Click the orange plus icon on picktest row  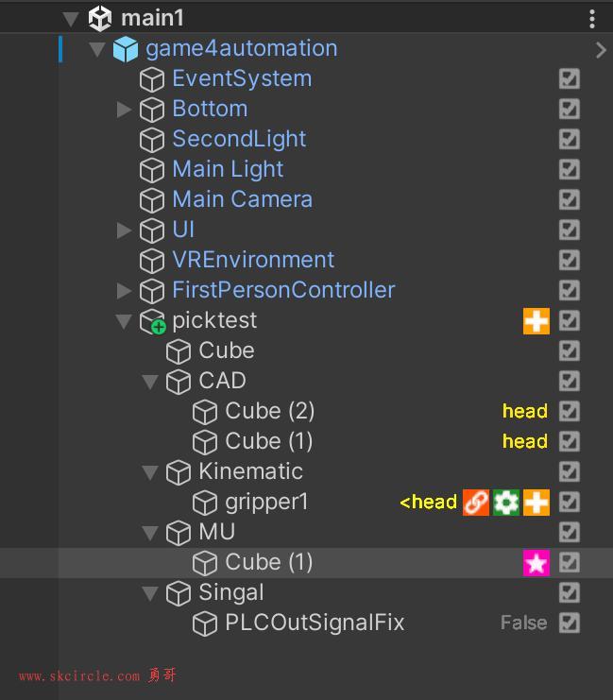(x=536, y=321)
